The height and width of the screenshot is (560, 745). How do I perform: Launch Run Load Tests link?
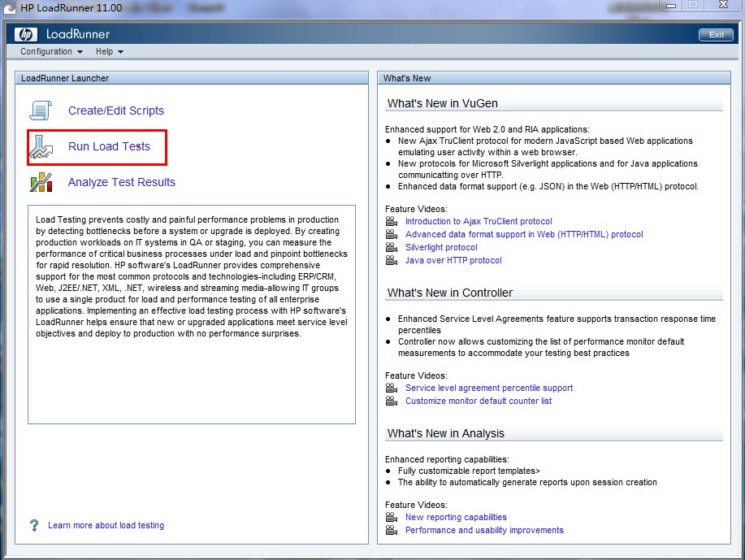[110, 146]
